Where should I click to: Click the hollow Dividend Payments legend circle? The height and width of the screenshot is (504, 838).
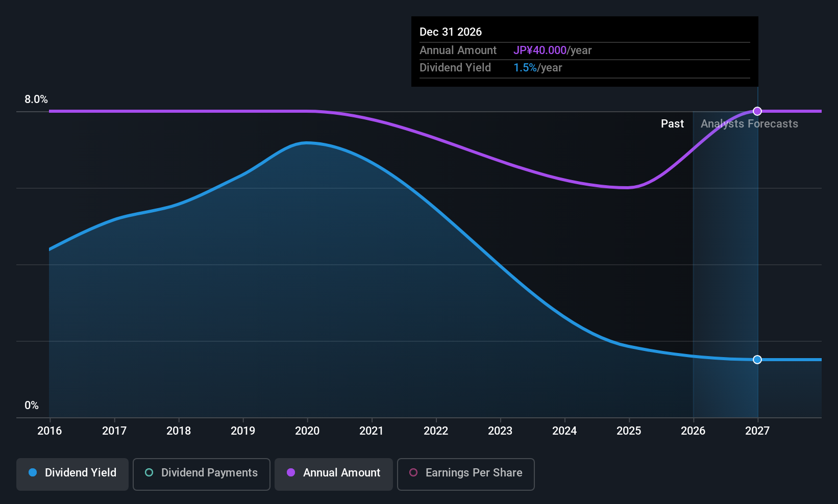[149, 472]
